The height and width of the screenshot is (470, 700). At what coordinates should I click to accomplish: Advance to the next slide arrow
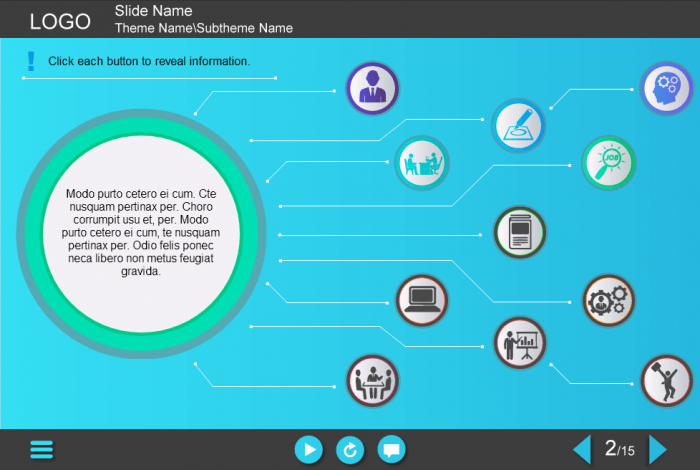(657, 449)
